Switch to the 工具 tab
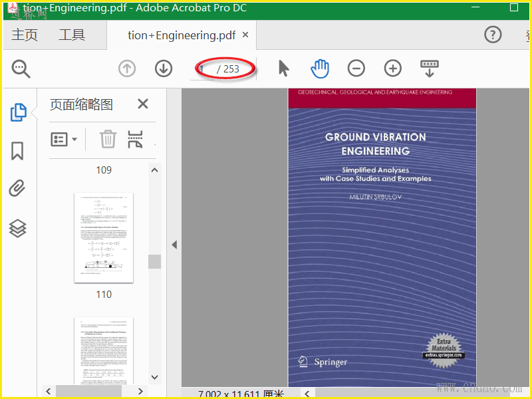 pyautogui.click(x=72, y=35)
